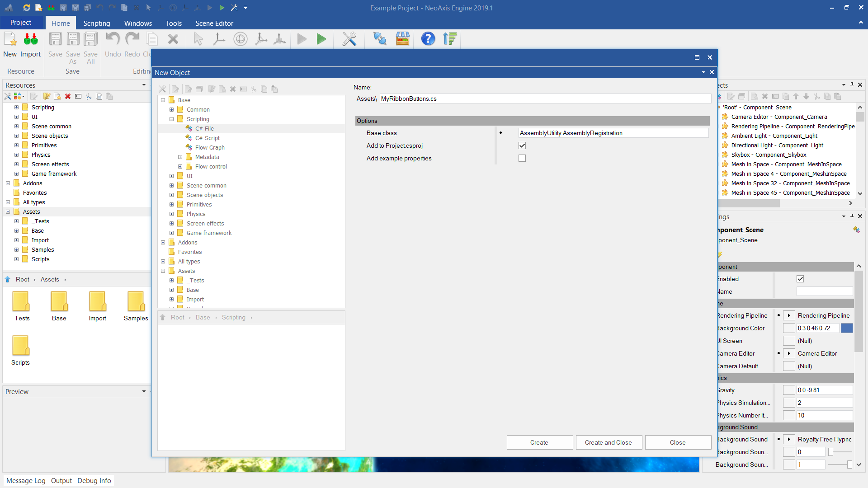Open the Store ribbon icon
The image size is (868, 488).
coord(402,39)
